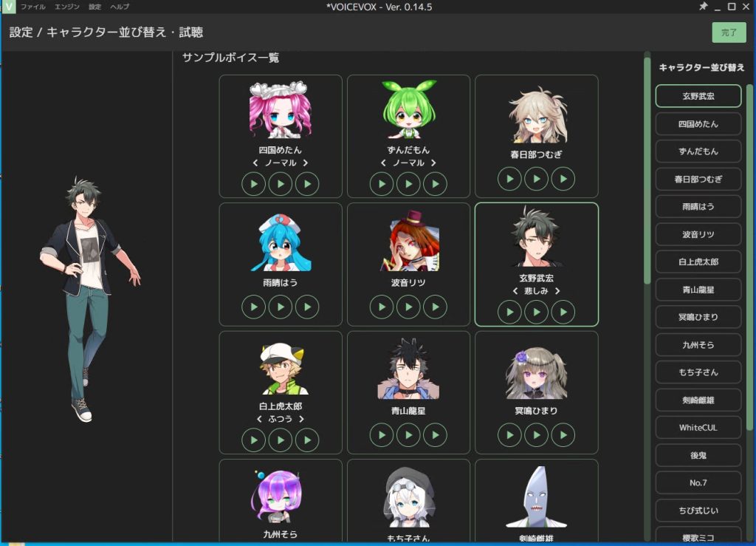Screen dimensions: 756x546
Task: Play 春日部つむぎ's third voice sample
Action: point(563,179)
